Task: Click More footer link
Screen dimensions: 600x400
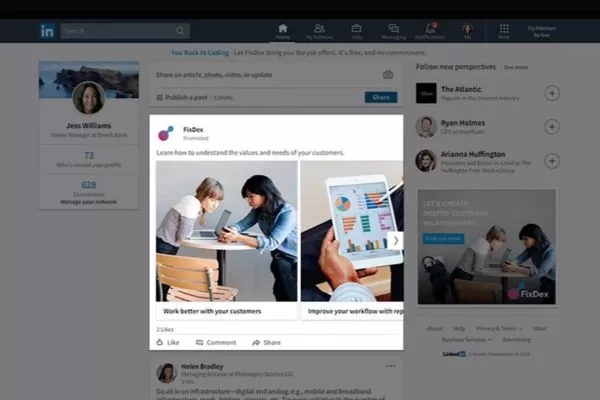Action: click(539, 328)
